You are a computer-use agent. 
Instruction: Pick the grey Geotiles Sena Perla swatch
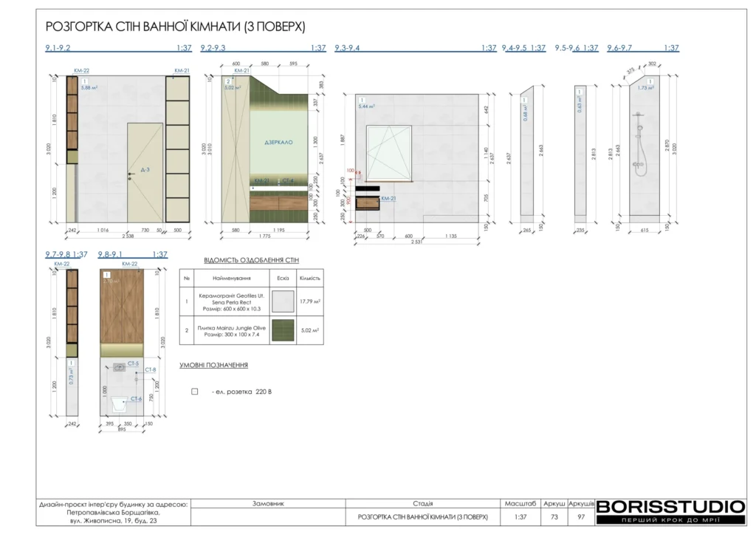[283, 301]
